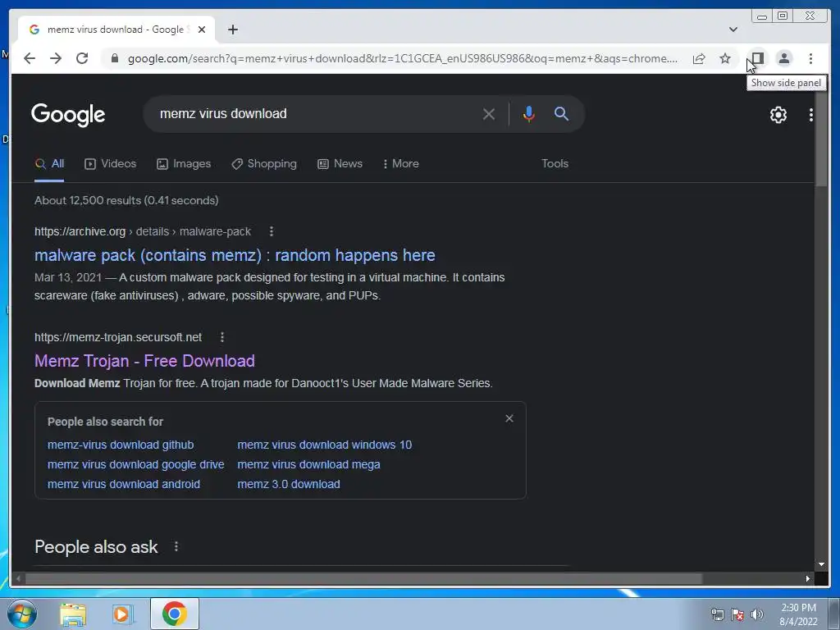Click into the Google search input
Image resolution: width=840 pixels, height=630 pixels.
click(x=316, y=113)
